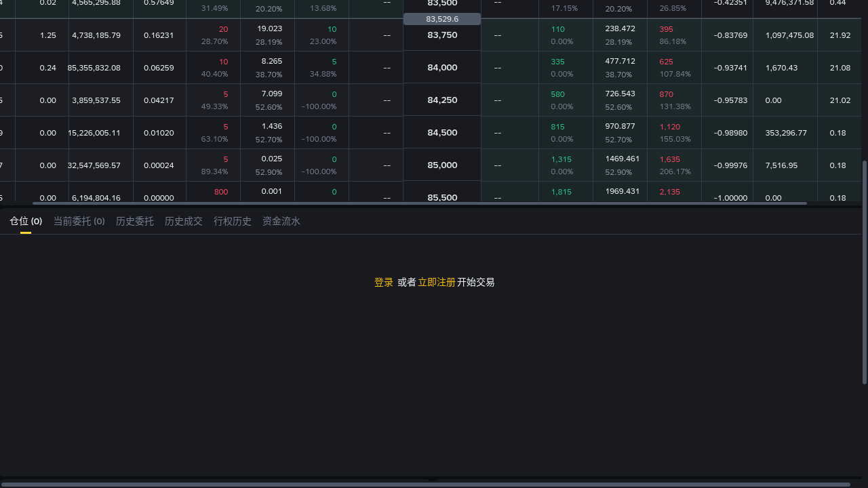Click the page-bottom horizontal scrollbar
The image size is (868, 488).
point(425,485)
